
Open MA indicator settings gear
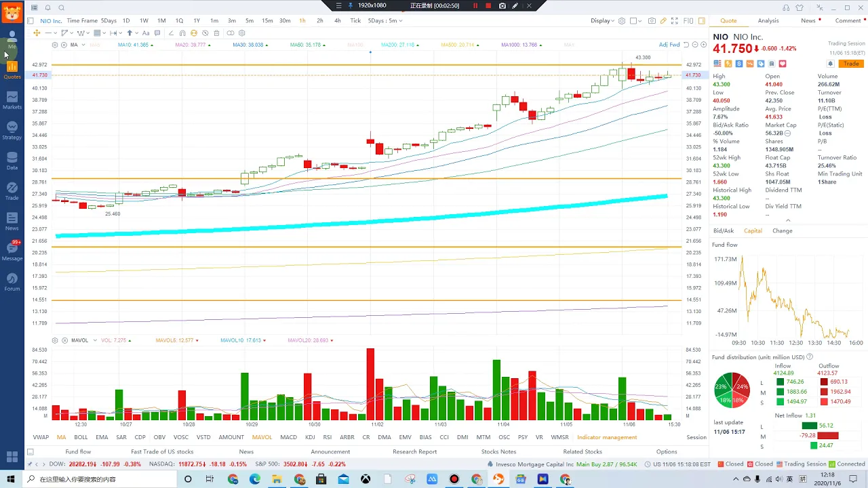[x=55, y=45]
